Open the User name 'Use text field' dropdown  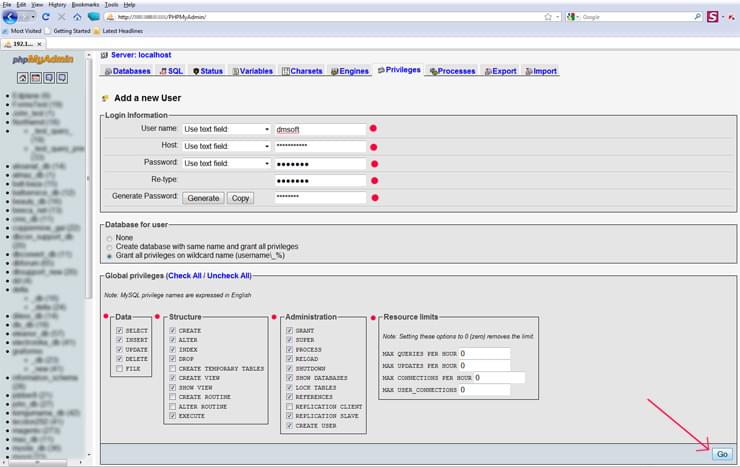coord(227,129)
